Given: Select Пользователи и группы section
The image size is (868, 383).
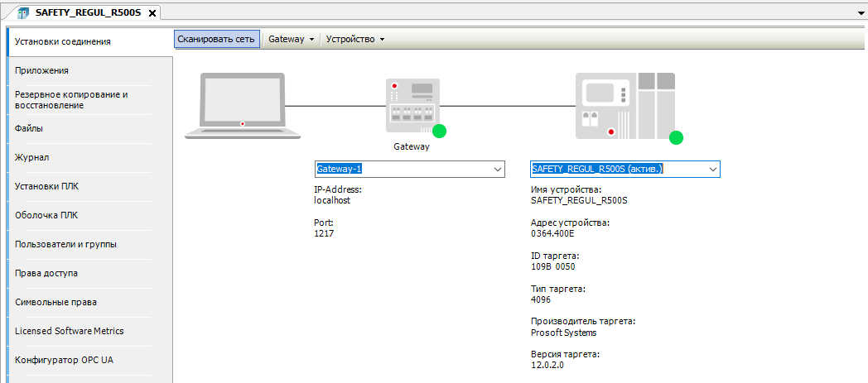Looking at the screenshot, I should click(65, 244).
